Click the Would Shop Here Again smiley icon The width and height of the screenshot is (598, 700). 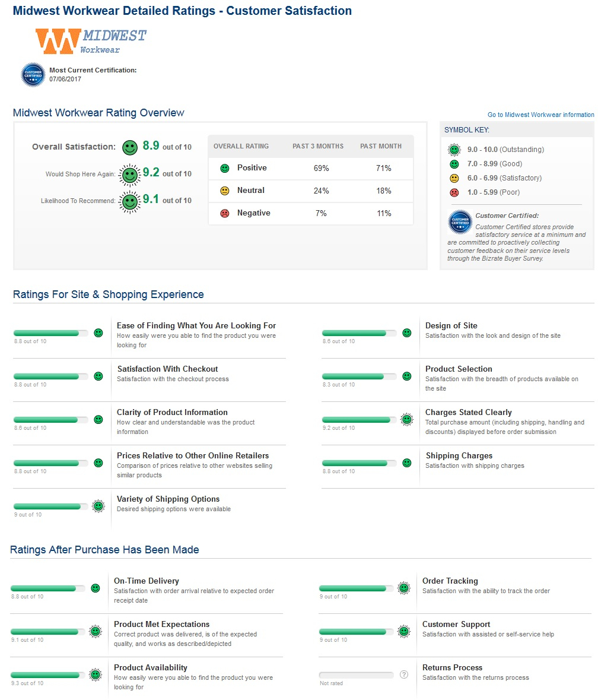[x=129, y=174]
